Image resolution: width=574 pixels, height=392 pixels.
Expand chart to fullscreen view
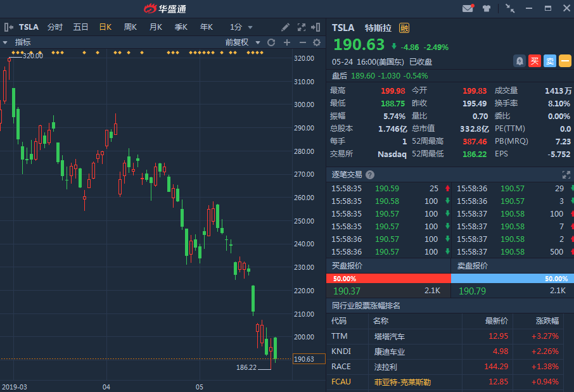tap(300, 27)
